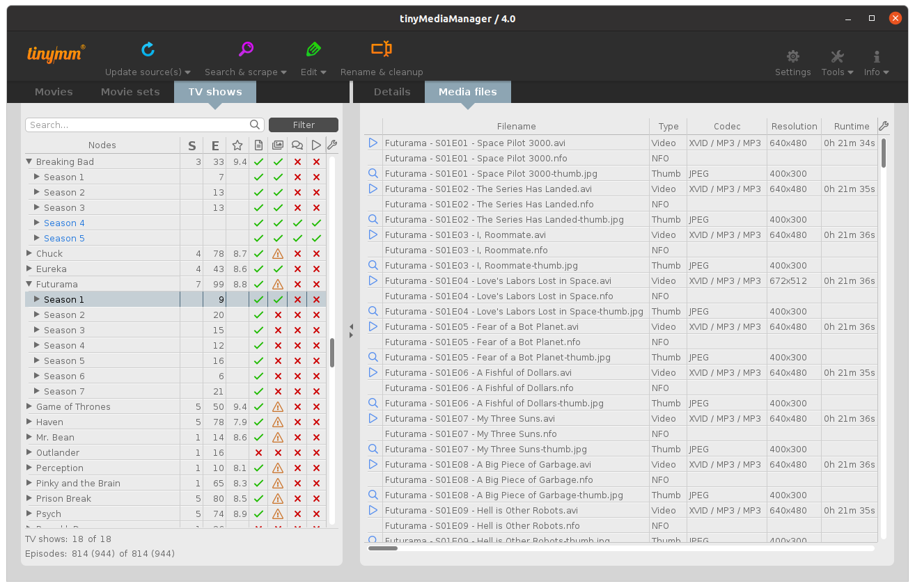Focus the TV show search field
The image size is (915, 588).
click(x=138, y=125)
